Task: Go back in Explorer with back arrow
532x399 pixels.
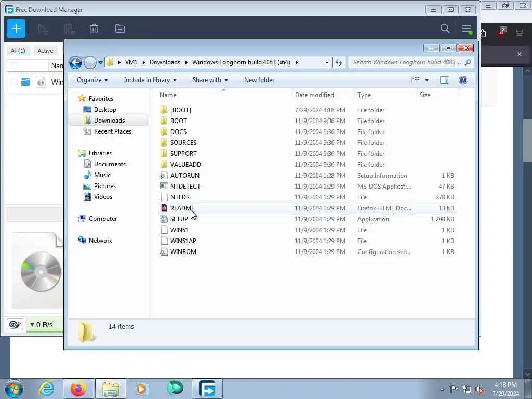Action: 75,62
